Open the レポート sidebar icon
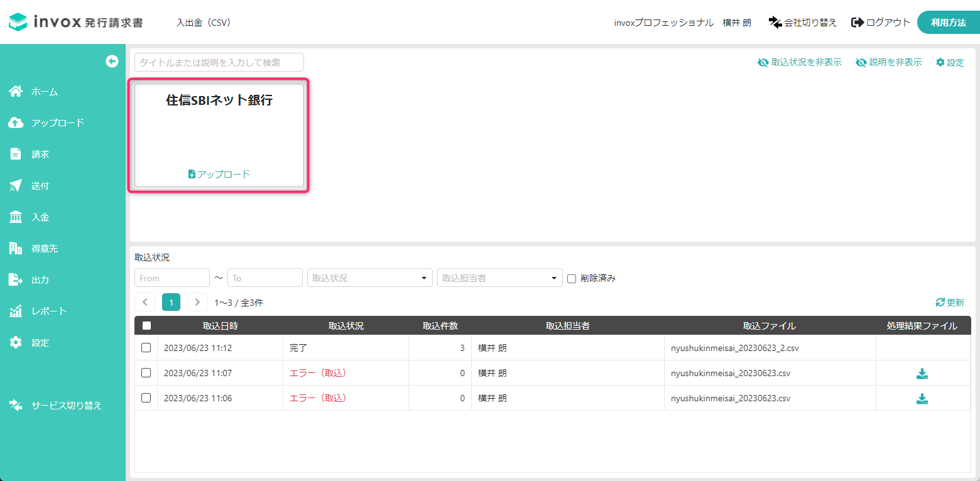The height and width of the screenshot is (481, 980). pos(16,311)
